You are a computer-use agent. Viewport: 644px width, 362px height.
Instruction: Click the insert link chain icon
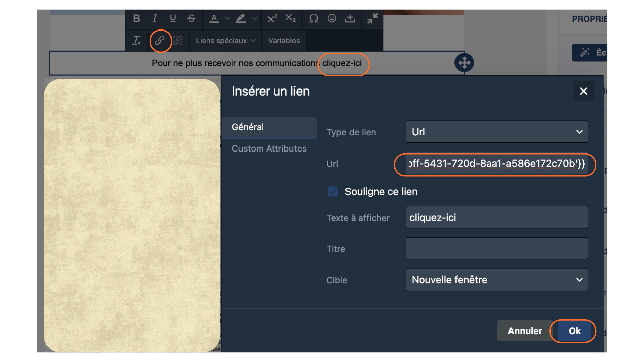point(160,41)
